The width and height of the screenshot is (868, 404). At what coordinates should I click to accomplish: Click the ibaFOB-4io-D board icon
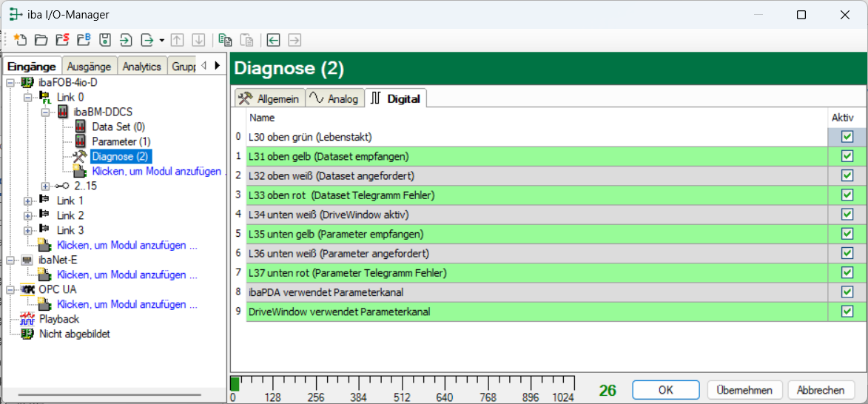click(27, 82)
